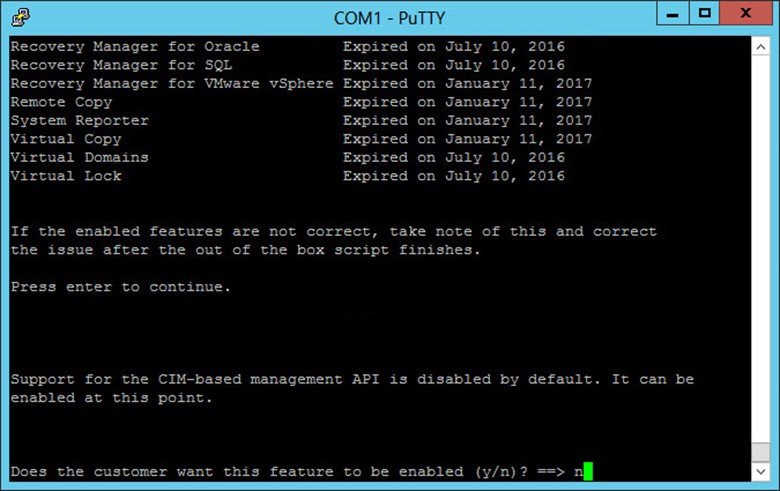780x491 pixels.
Task: Click the CIM-based management API message
Action: pyautogui.click(x=352, y=389)
